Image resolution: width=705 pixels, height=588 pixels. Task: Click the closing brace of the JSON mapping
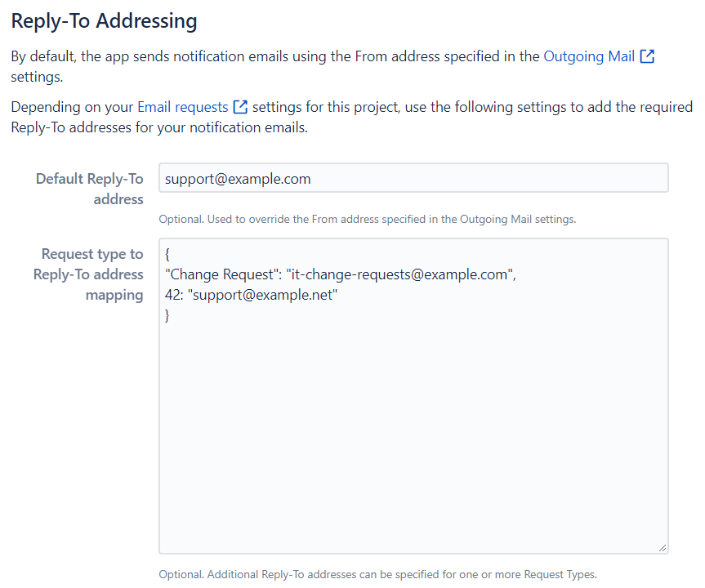tap(167, 314)
